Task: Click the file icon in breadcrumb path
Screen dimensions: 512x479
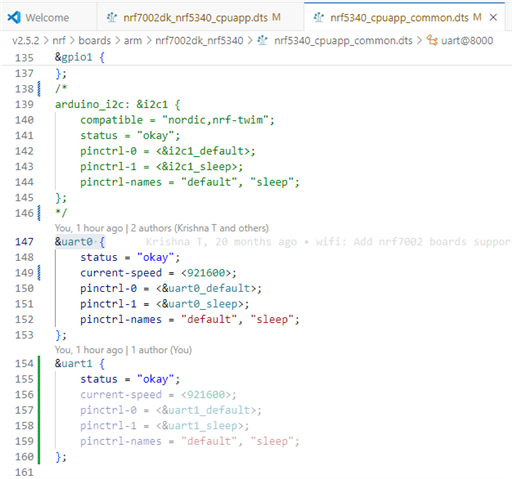Action: (263, 41)
